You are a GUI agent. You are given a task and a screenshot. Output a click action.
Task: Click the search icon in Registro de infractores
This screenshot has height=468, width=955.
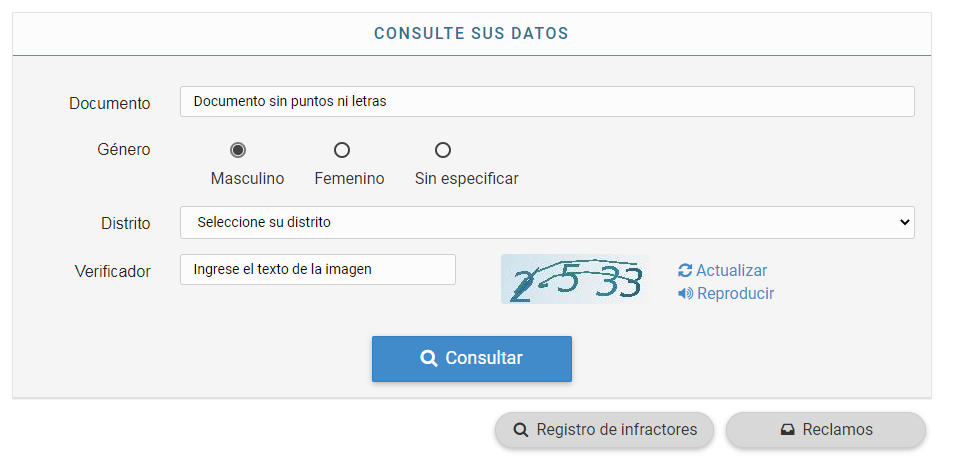tap(521, 430)
